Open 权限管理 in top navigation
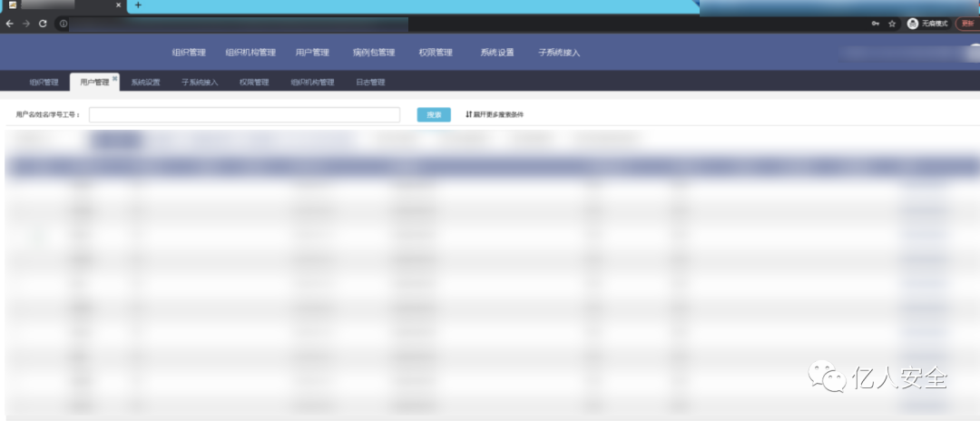Image resolution: width=980 pixels, height=421 pixels. click(x=436, y=53)
